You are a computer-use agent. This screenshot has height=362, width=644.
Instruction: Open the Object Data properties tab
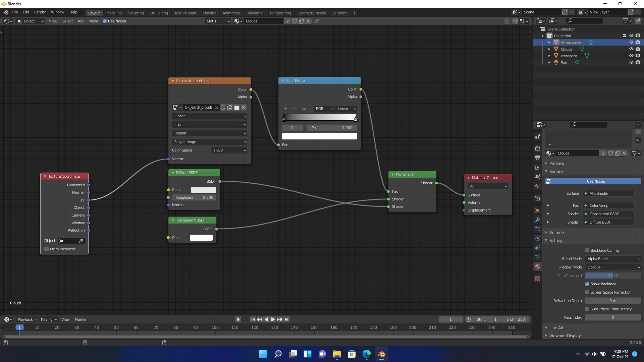point(538,257)
